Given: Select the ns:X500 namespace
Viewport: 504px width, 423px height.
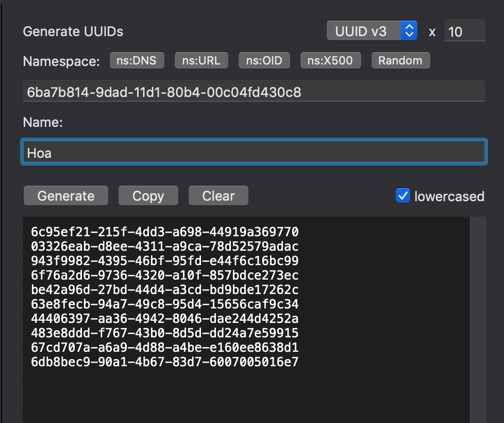Looking at the screenshot, I should (x=330, y=60).
